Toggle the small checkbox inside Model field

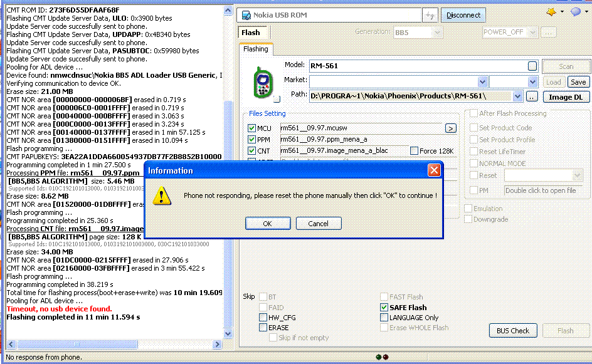pos(532,66)
